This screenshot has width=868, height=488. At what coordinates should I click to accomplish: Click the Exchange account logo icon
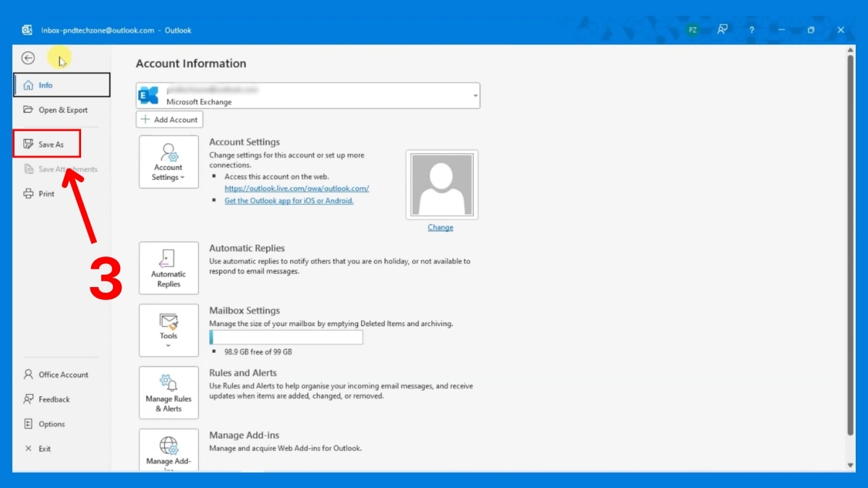pos(148,95)
